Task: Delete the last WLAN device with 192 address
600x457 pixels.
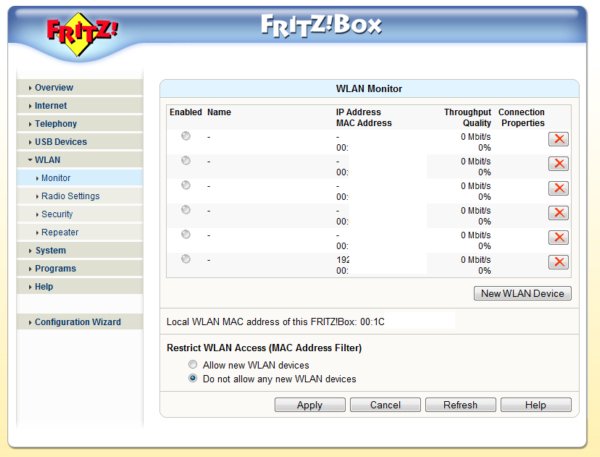Action: [559, 262]
